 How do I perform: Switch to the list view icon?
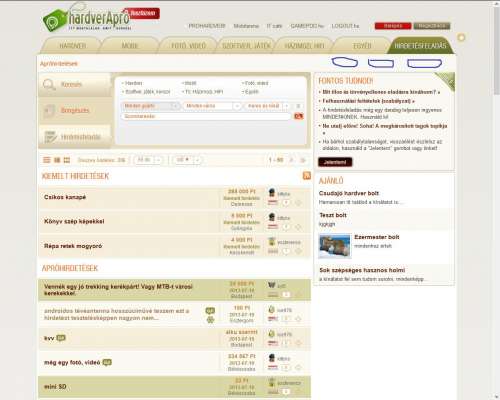(x=47, y=160)
